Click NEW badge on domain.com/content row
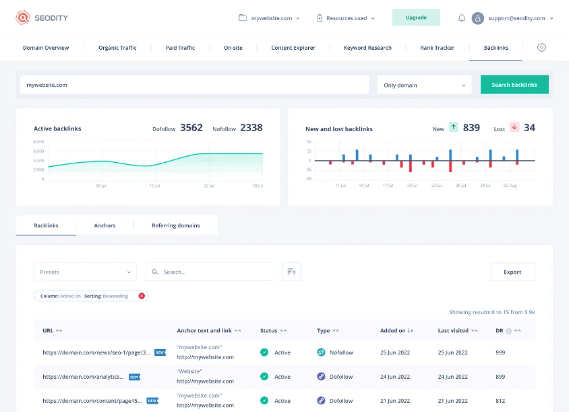 pyautogui.click(x=152, y=401)
